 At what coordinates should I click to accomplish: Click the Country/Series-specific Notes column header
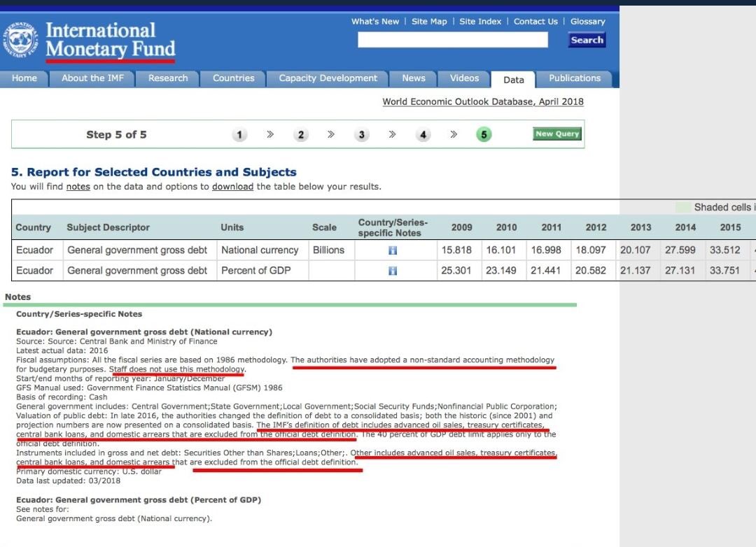tap(393, 227)
